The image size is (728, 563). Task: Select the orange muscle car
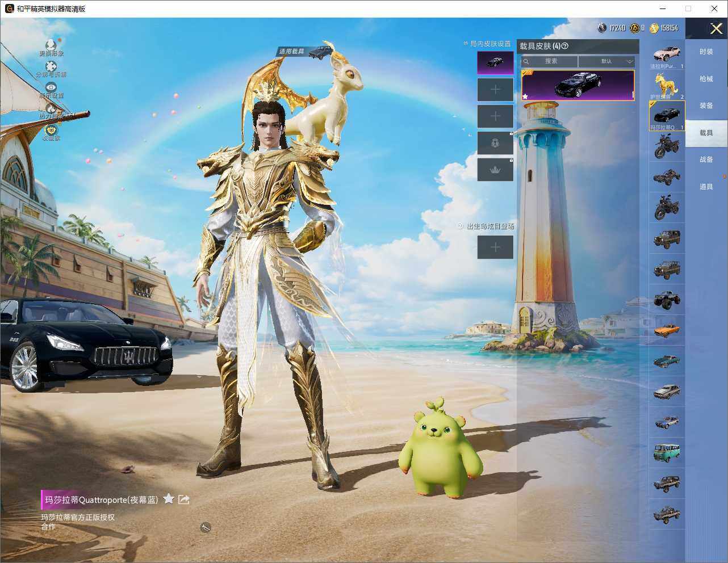tap(667, 330)
